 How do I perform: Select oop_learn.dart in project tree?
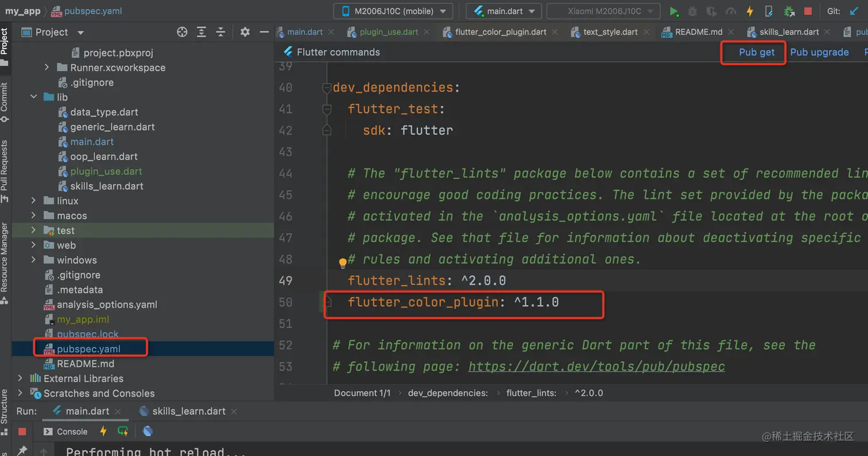104,157
